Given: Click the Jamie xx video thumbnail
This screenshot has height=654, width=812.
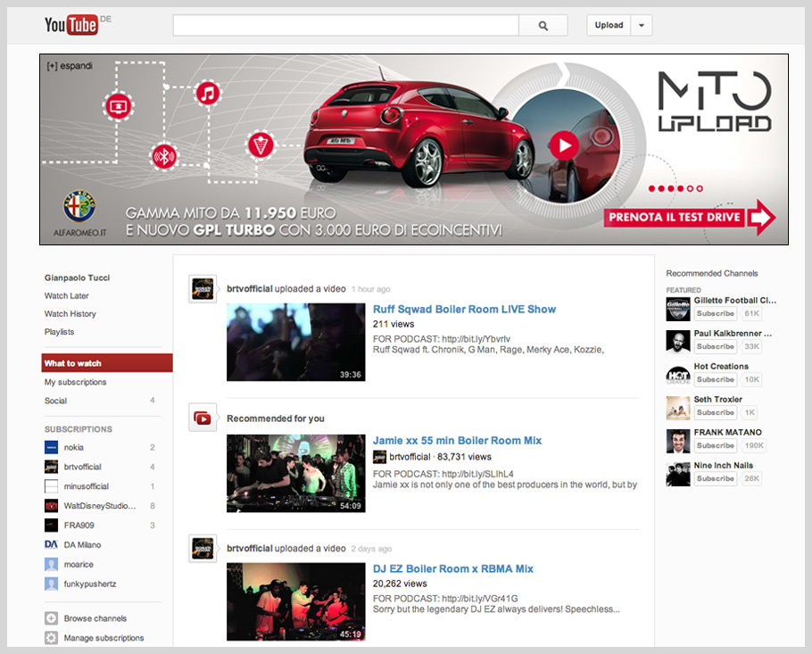Looking at the screenshot, I should [295, 473].
